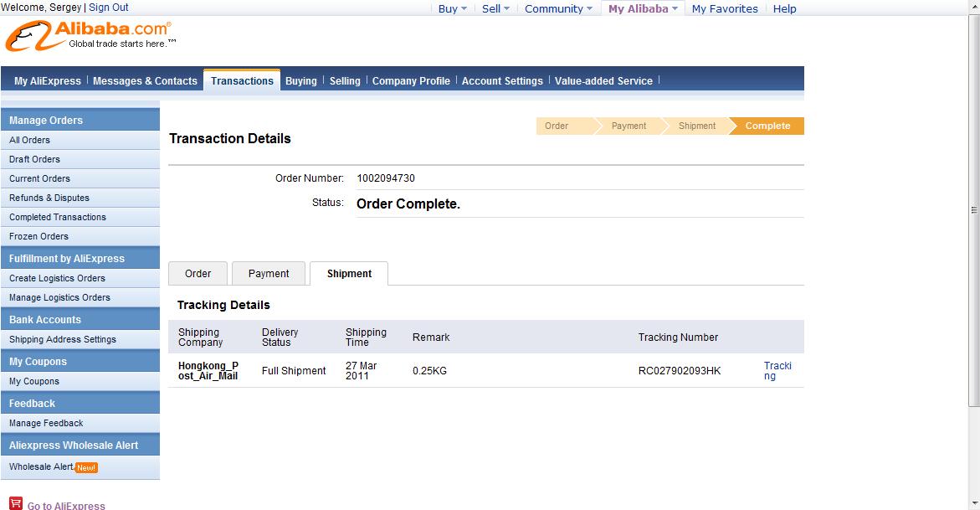Image resolution: width=980 pixels, height=510 pixels.
Task: Click the Order Complete. status text
Action: coord(408,204)
